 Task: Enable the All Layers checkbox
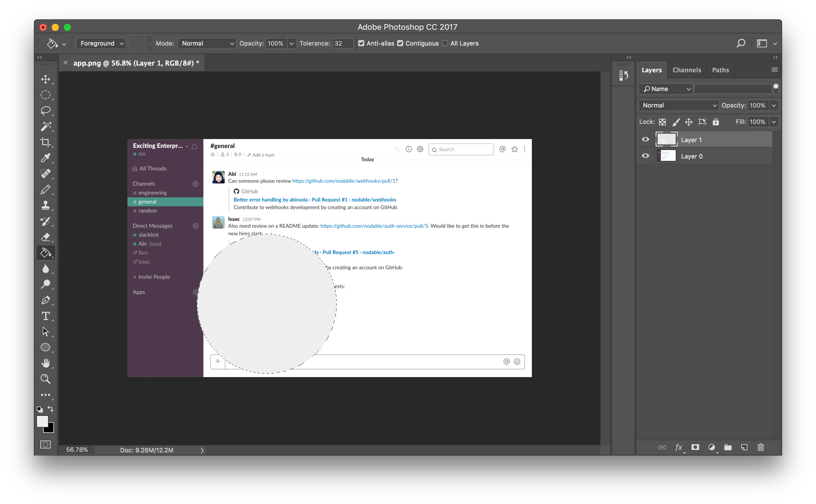pyautogui.click(x=445, y=43)
